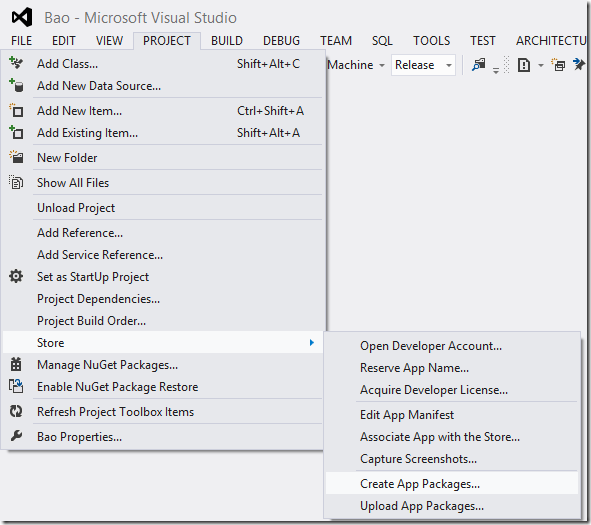Click the Refresh Project Toolbox Items icon
The width and height of the screenshot is (591, 525).
pyautogui.click(x=16, y=411)
